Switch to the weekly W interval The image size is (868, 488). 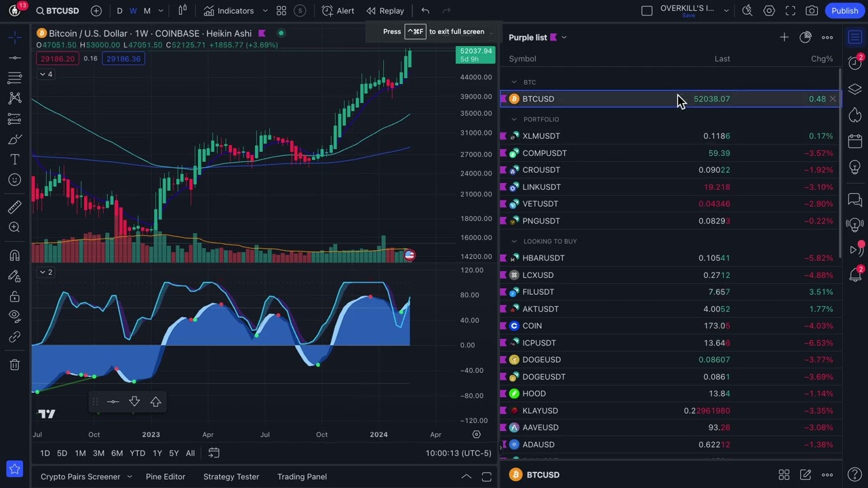[133, 11]
